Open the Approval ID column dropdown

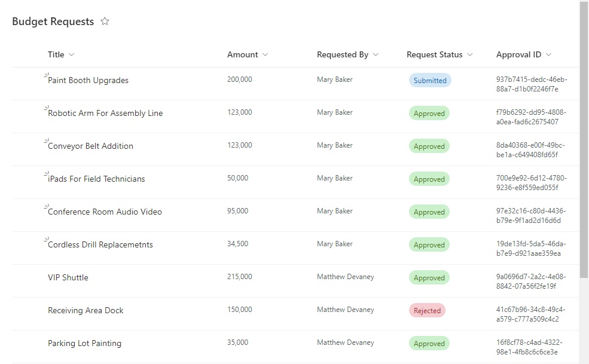(x=548, y=55)
